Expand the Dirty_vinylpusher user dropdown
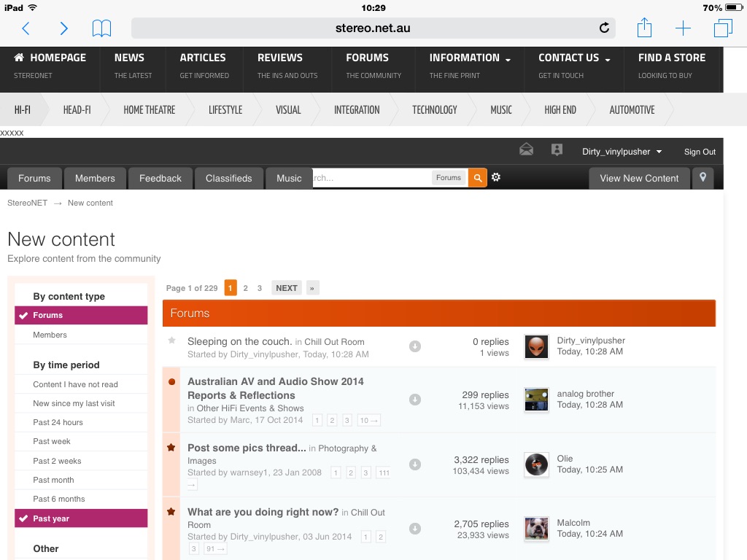Viewport: 747px width, 560px height. click(622, 152)
